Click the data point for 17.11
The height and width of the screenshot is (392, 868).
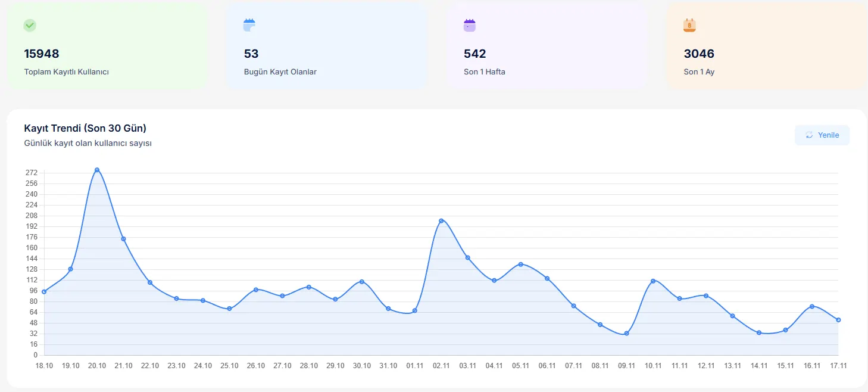pos(838,320)
